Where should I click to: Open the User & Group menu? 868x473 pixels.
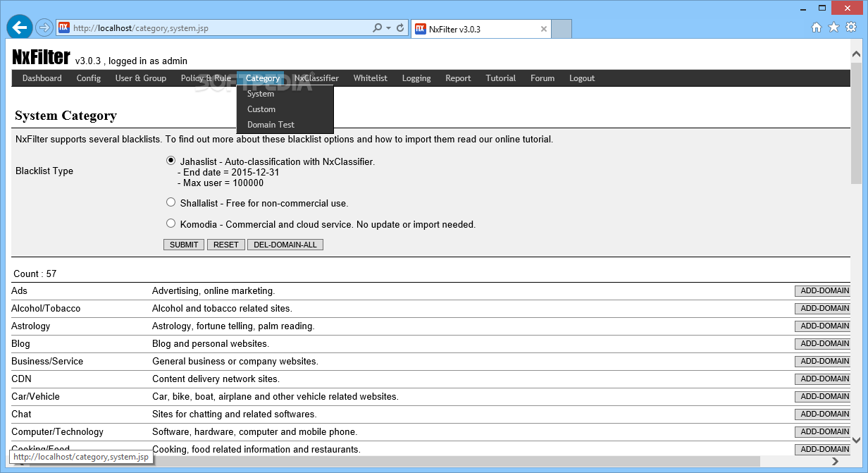click(141, 78)
